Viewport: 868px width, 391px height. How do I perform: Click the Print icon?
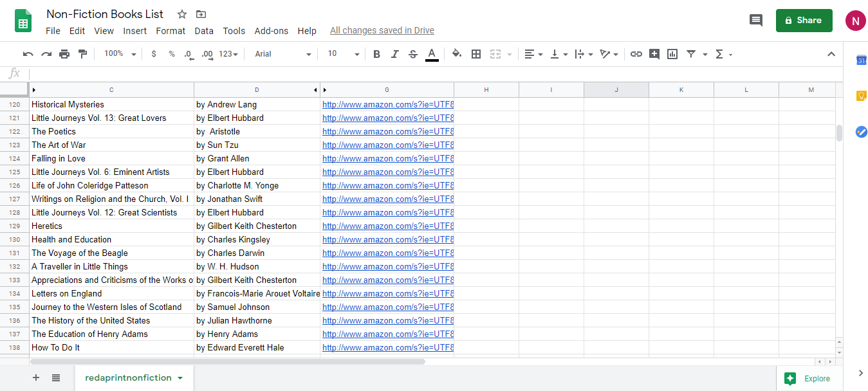tap(64, 54)
